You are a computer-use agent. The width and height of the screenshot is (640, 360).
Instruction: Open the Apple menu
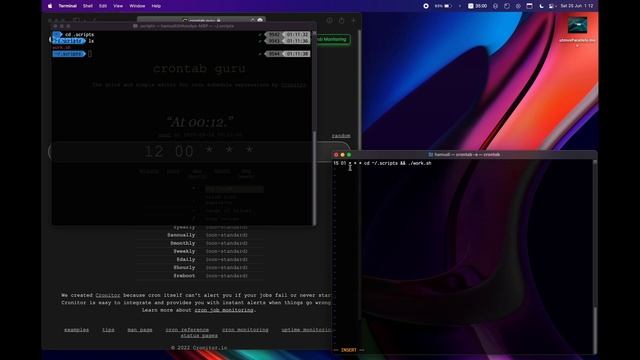tap(50, 6)
